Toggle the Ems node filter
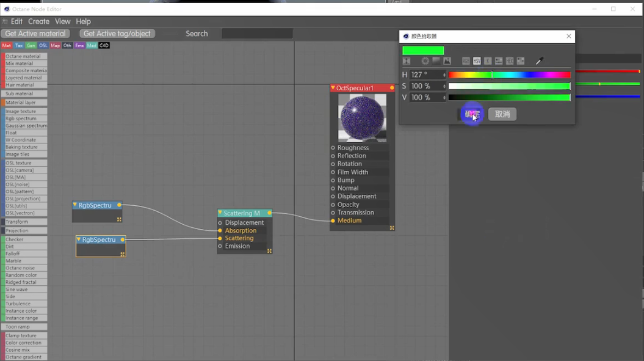This screenshot has height=361, width=644. click(x=79, y=46)
